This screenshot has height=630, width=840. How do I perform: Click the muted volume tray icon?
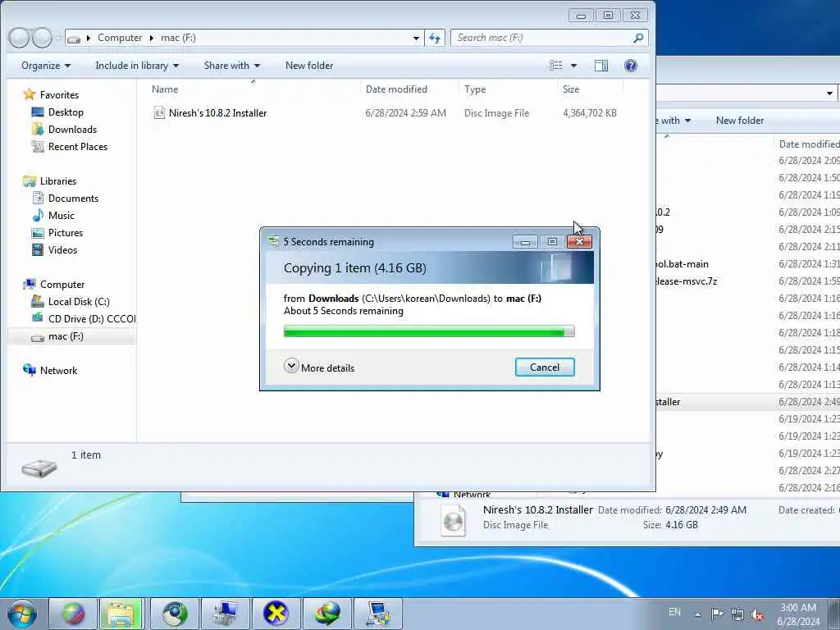coord(757,614)
